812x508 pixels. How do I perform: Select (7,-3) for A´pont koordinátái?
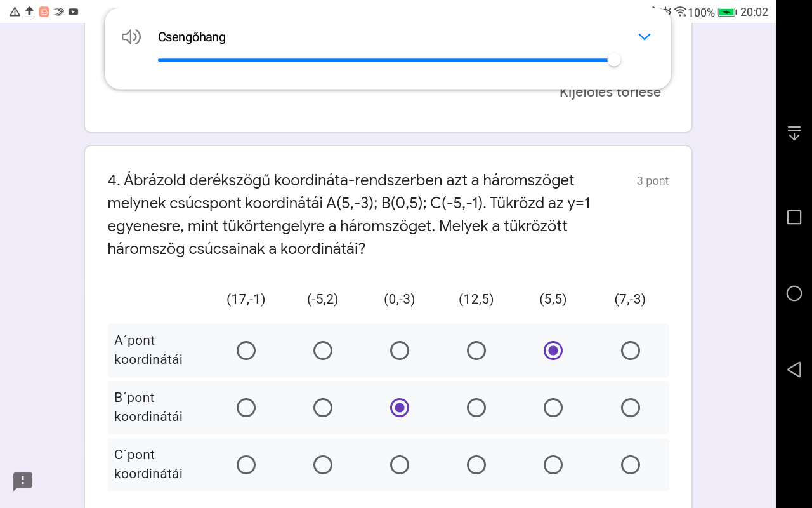(630, 351)
